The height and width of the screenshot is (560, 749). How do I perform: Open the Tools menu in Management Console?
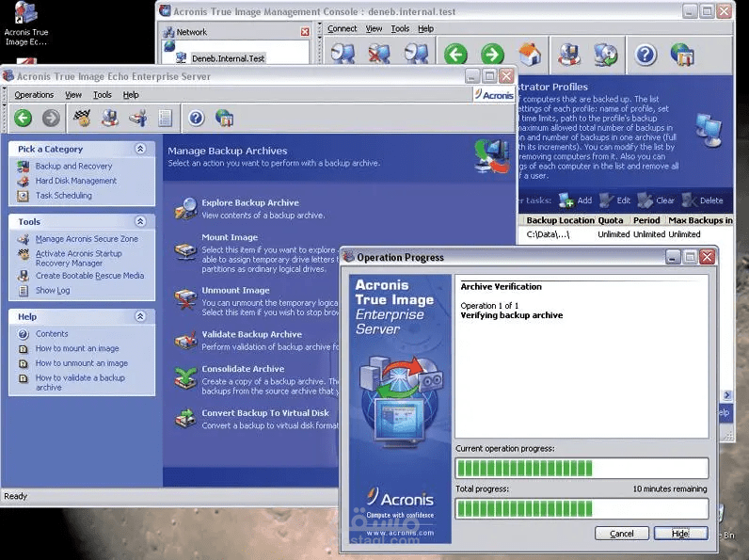coord(400,28)
